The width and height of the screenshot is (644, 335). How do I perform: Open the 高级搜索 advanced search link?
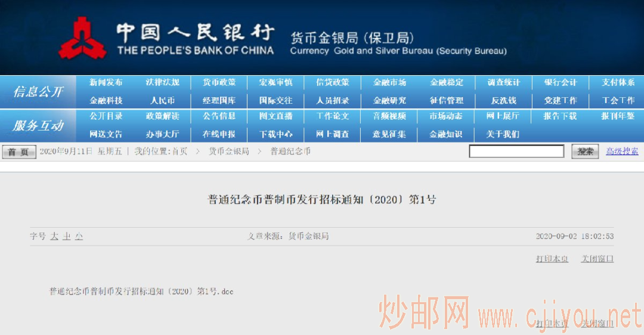coord(622,151)
